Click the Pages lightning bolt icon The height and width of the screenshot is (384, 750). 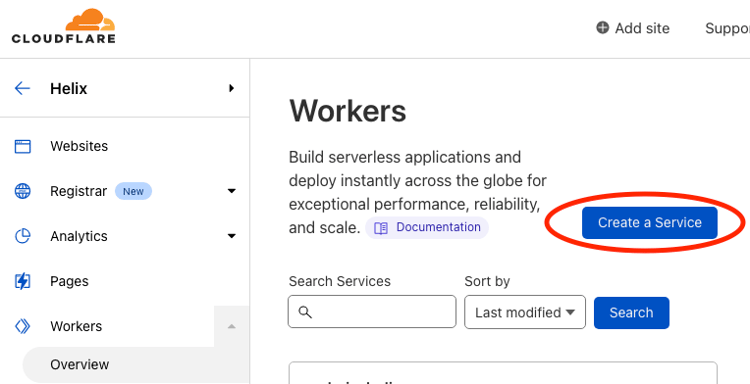pos(22,281)
